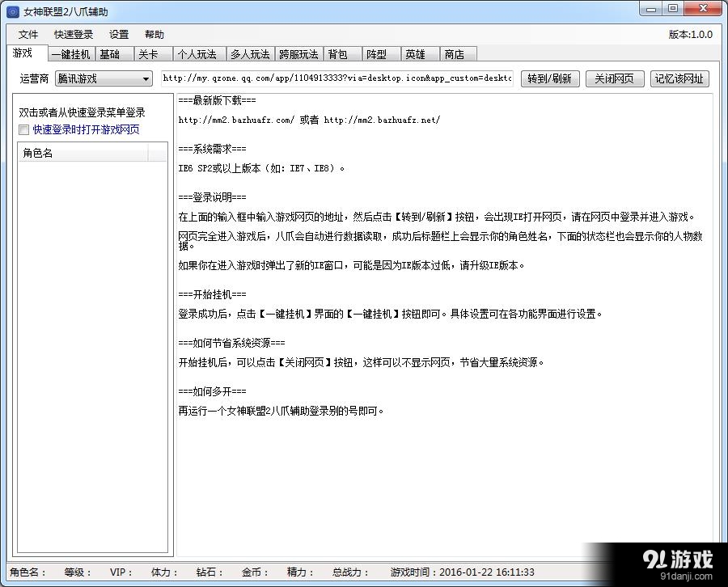Click the 钻石 status bar entry
The width and height of the screenshot is (728, 587).
point(210,572)
